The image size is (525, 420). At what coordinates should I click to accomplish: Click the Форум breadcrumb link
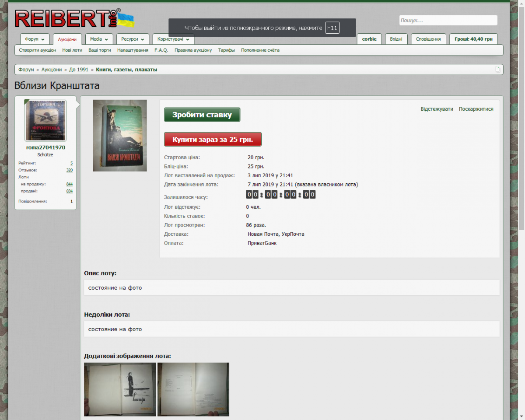(26, 70)
